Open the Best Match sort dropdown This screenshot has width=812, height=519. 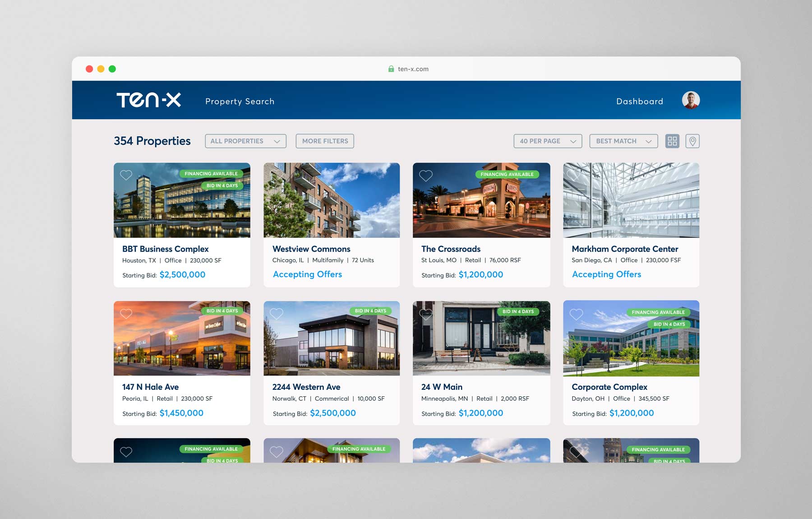click(623, 141)
